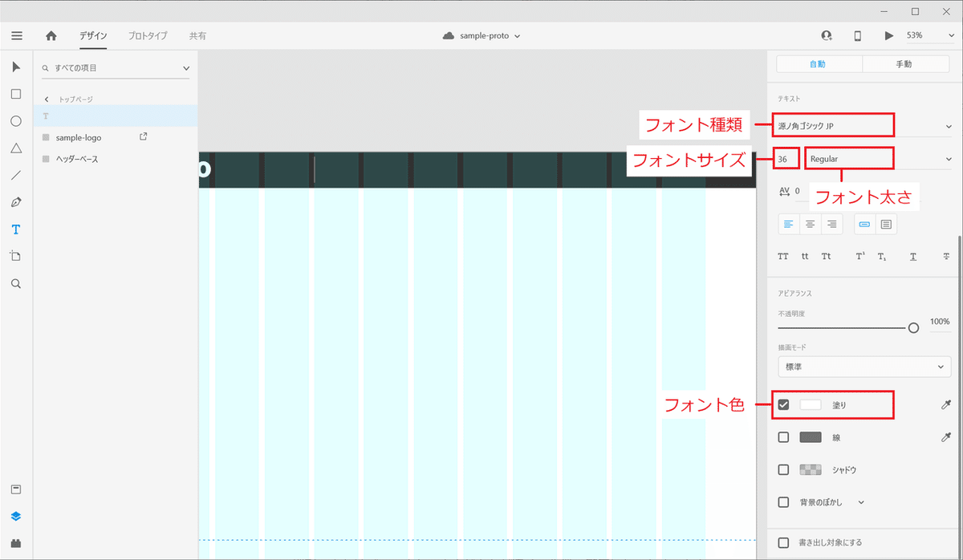
Task: Check 書き出し対象にする export checkbox
Action: (784, 543)
